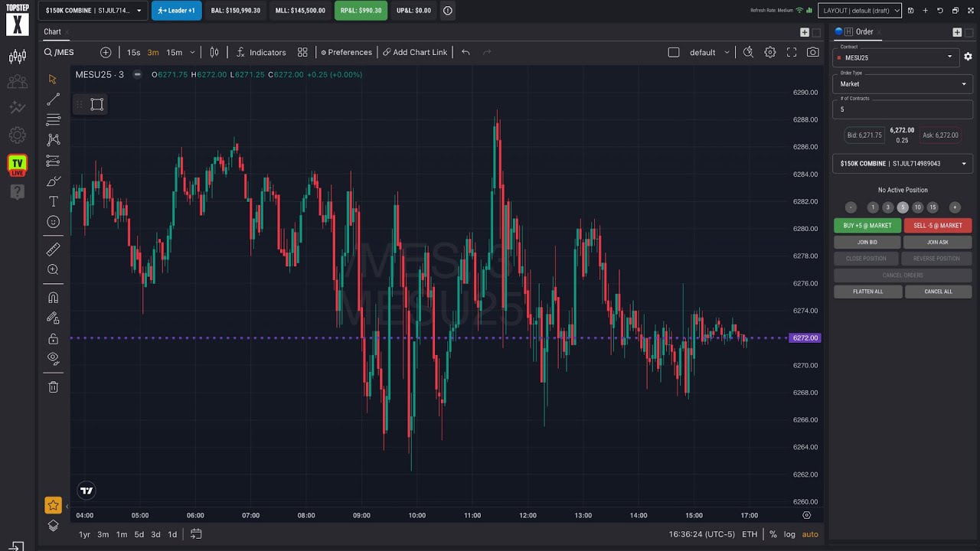
Task: Open the ETH session dropdown
Action: coord(750,534)
